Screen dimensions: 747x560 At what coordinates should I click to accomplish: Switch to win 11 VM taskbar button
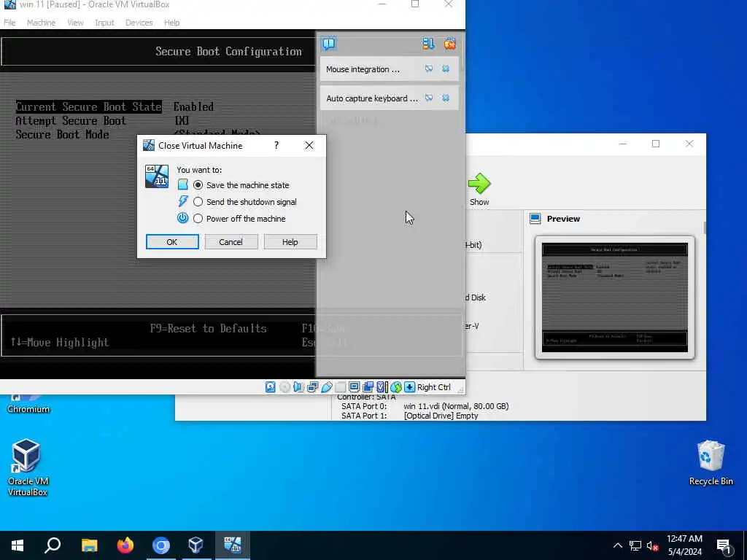coord(233,545)
